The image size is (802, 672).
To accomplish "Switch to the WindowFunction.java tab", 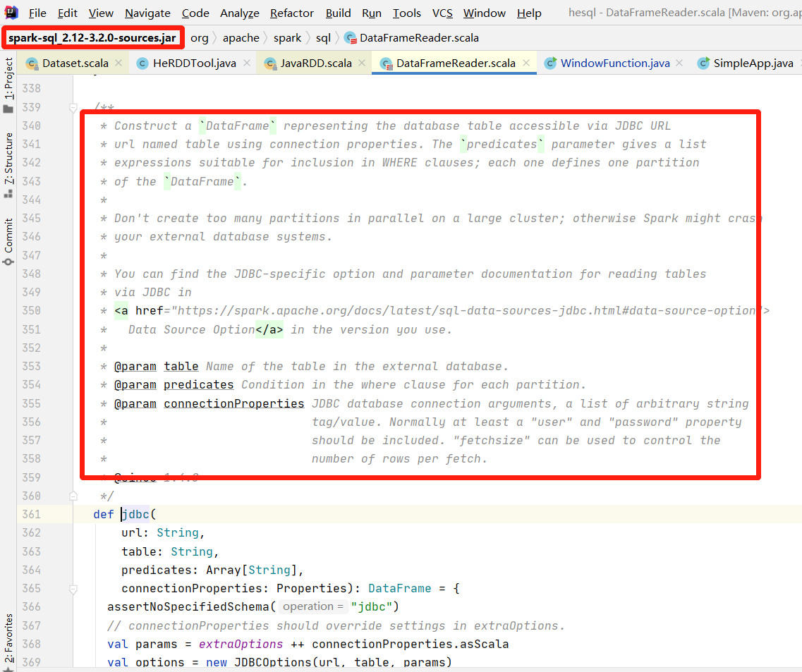I will click(615, 63).
